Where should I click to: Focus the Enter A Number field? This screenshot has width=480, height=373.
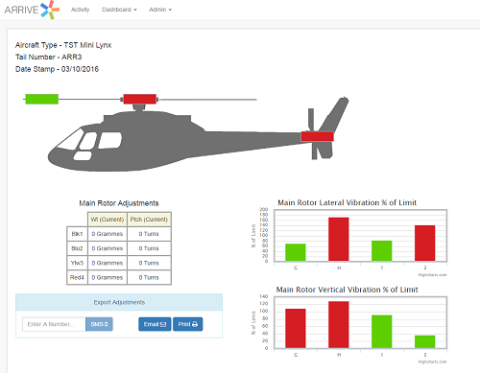54,324
